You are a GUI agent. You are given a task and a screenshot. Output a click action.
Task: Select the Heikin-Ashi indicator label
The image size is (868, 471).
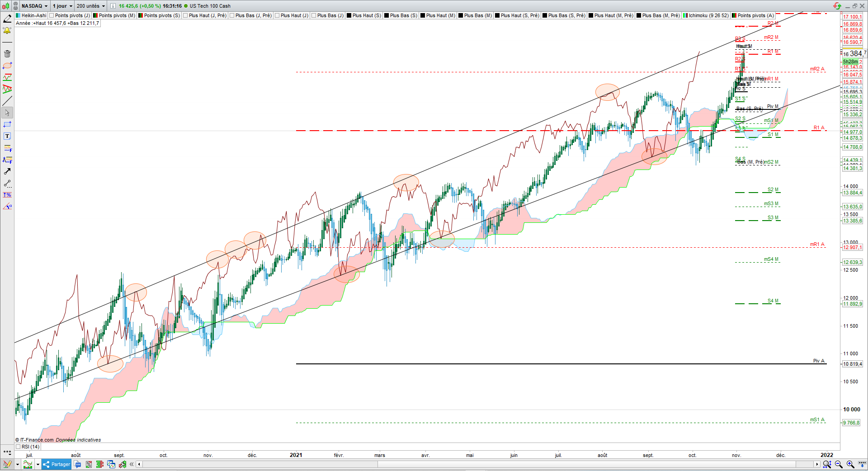(x=33, y=15)
